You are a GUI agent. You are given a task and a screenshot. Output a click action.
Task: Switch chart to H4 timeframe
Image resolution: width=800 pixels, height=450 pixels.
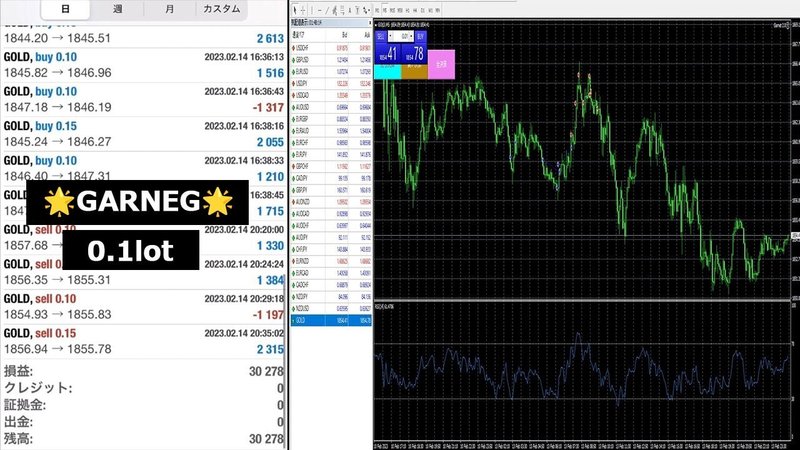pyautogui.click(x=415, y=10)
